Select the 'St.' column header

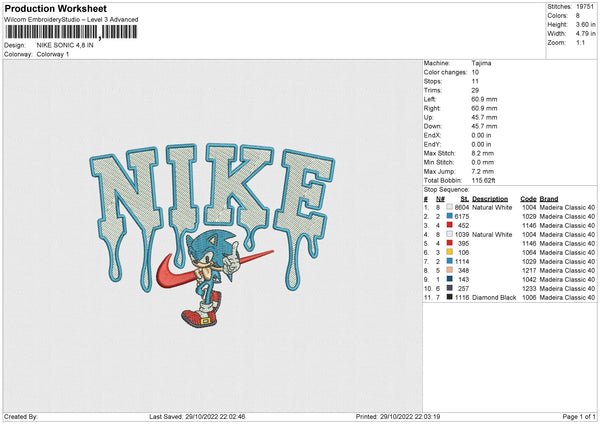coord(465,199)
